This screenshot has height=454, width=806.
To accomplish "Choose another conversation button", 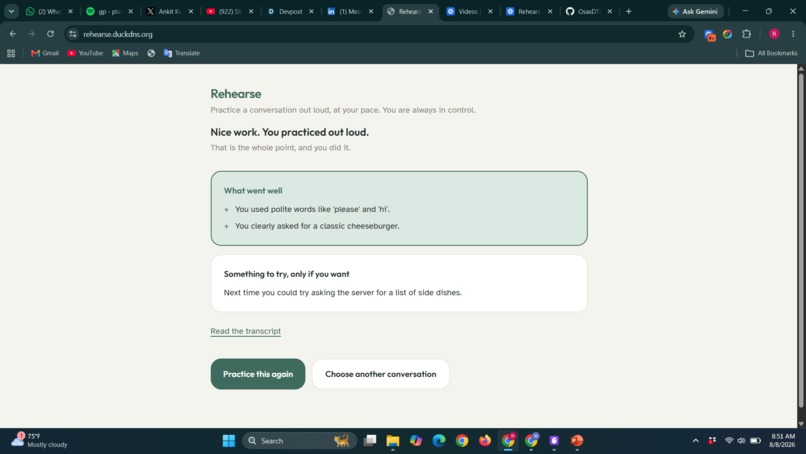I will 380,374.
